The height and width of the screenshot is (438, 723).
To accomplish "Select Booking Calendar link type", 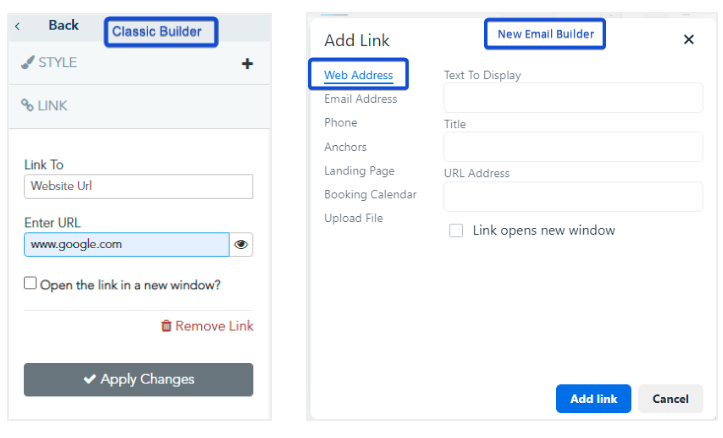I will pyautogui.click(x=370, y=194).
